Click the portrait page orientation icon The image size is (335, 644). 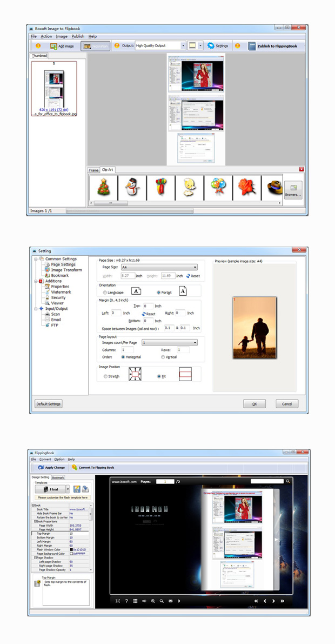(x=183, y=291)
